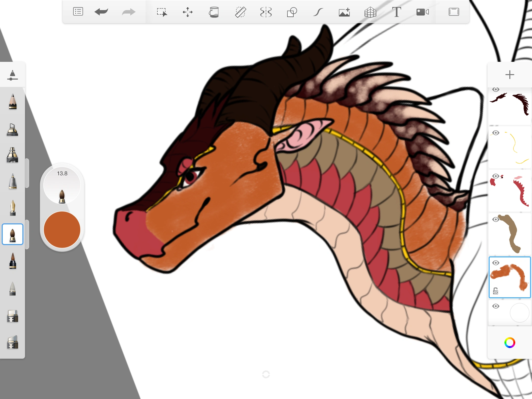
Task: Open the import image tool
Action: [x=344, y=12]
